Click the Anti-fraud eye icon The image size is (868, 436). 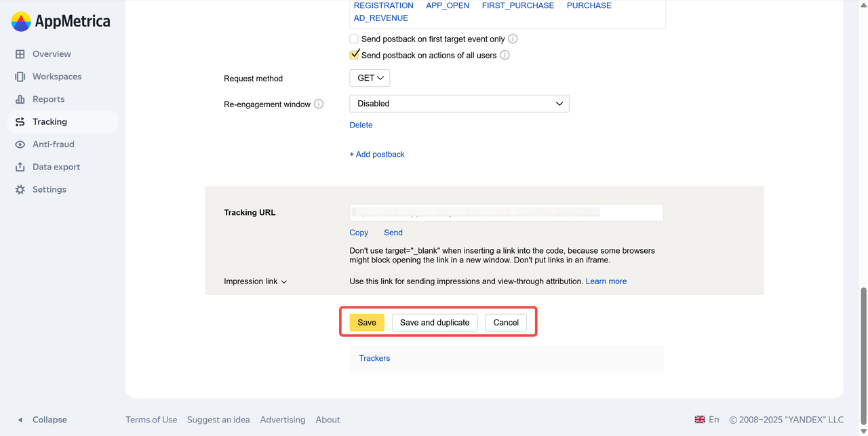pos(20,144)
